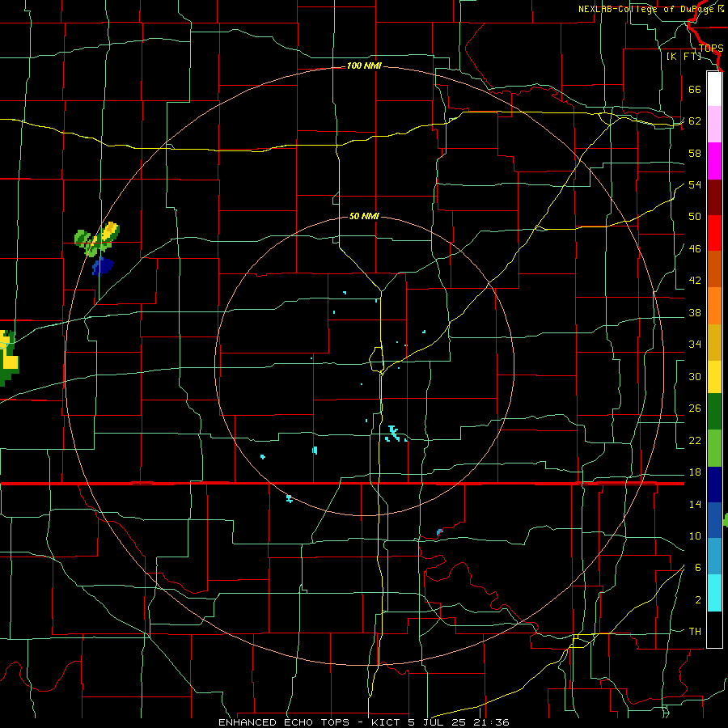Screen dimensions: 728x728
Task: Click the yellow-green storm echo at the left edge
Action: (9, 358)
